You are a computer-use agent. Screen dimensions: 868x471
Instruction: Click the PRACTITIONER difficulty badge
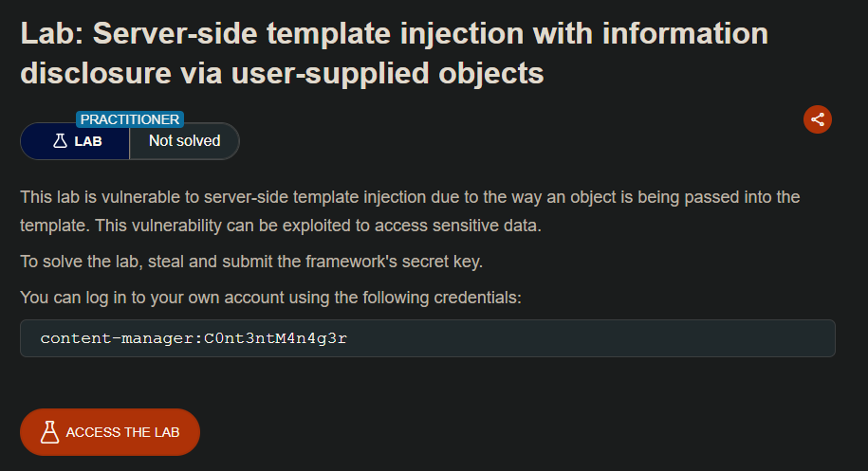tap(130, 119)
